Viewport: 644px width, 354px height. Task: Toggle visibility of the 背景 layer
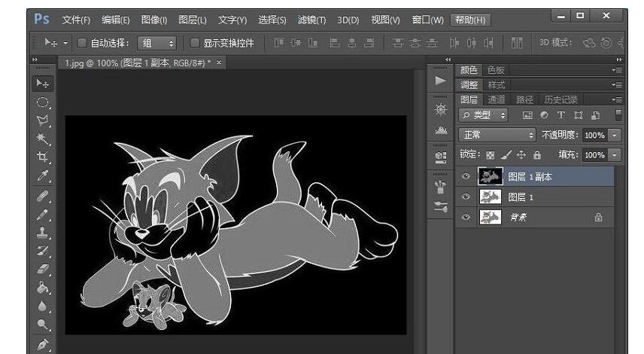coord(466,217)
